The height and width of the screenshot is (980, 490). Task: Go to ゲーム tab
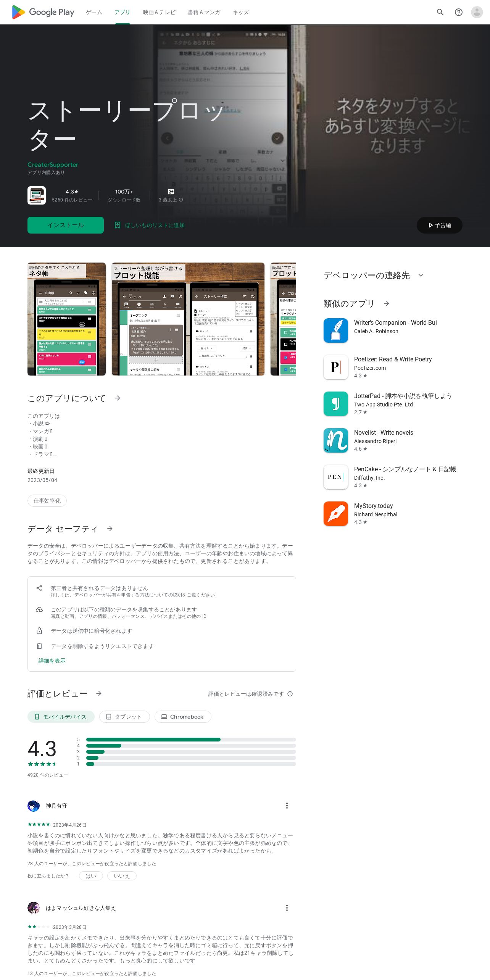pyautogui.click(x=94, y=12)
